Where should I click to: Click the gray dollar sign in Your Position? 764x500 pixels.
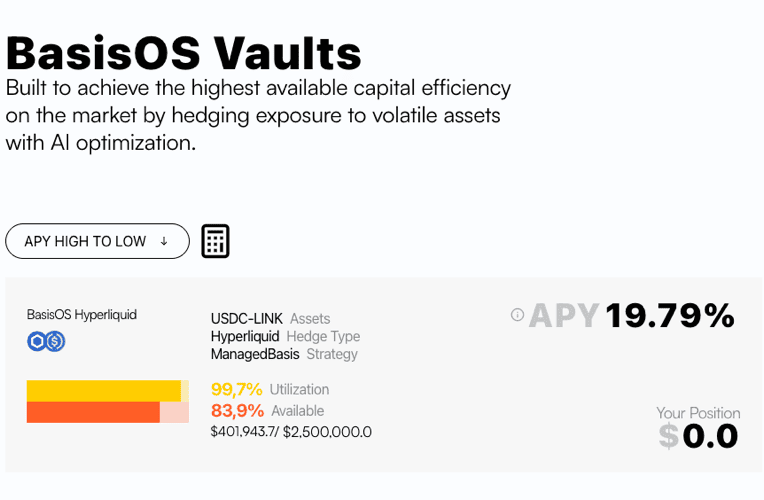point(668,436)
